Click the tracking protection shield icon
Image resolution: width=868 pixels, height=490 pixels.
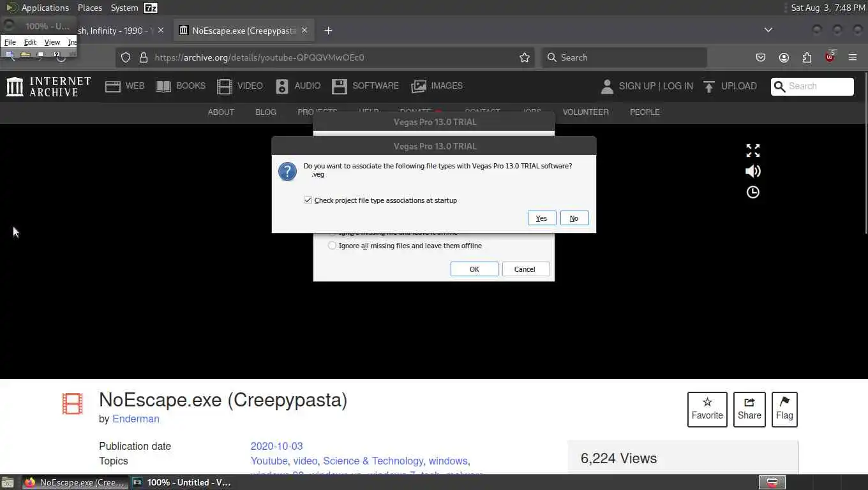click(x=126, y=57)
